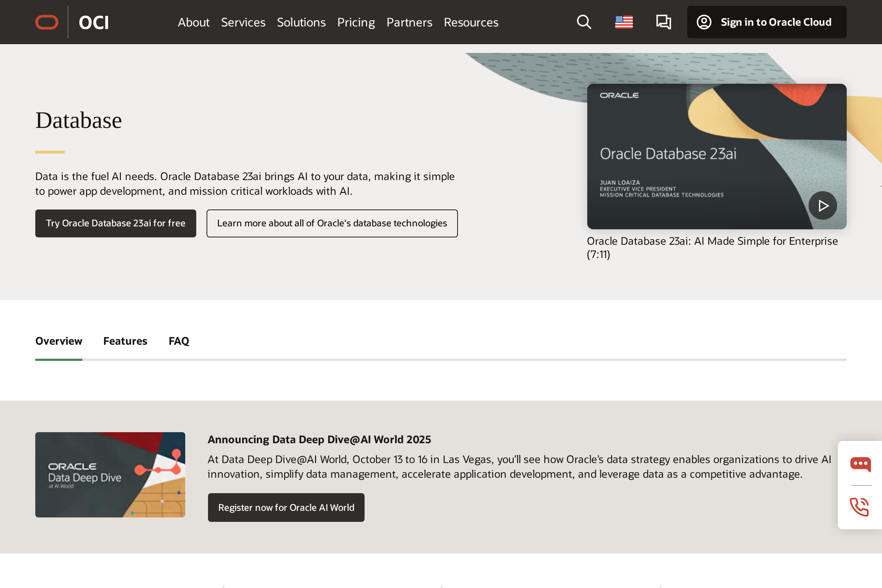Image resolution: width=882 pixels, height=588 pixels.
Task: Click the play icon on the video
Action: pos(823,205)
